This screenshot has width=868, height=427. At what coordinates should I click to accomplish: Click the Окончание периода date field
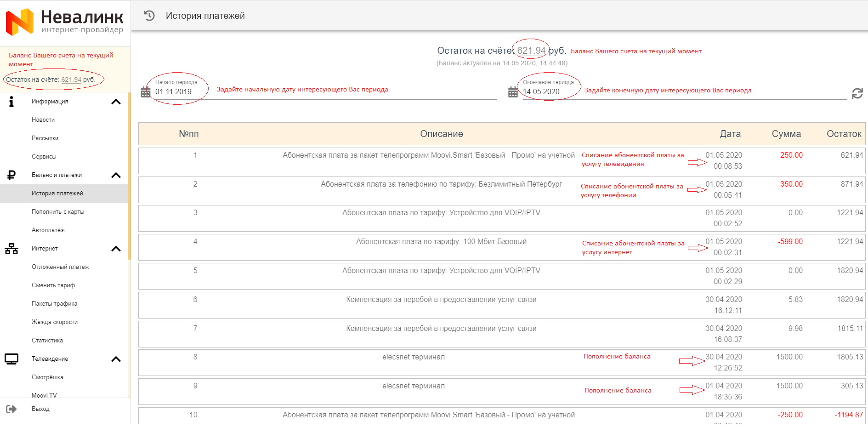click(x=685, y=91)
